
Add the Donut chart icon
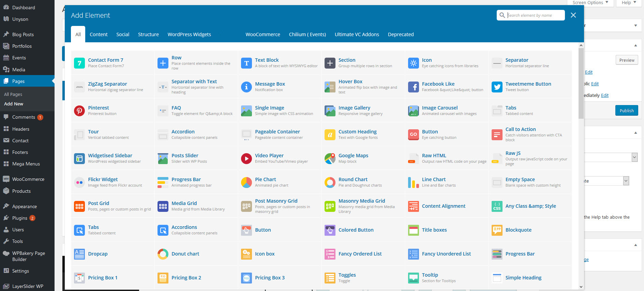163,254
